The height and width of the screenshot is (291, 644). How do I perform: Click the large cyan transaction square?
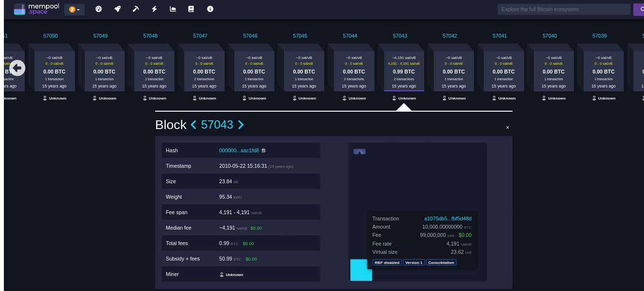click(361, 270)
